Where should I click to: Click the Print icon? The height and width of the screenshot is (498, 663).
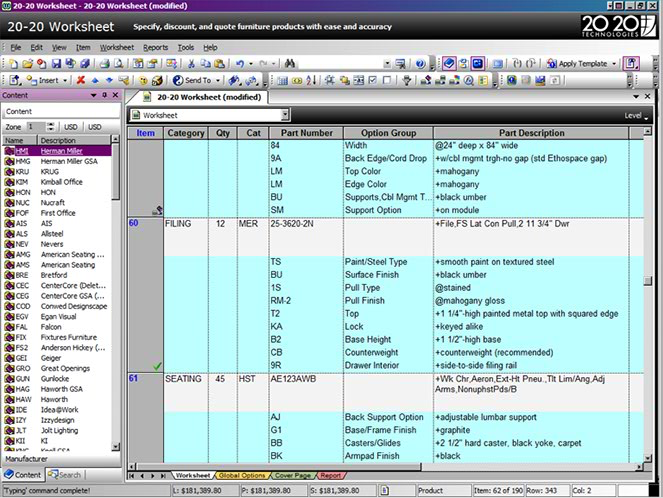(x=104, y=64)
